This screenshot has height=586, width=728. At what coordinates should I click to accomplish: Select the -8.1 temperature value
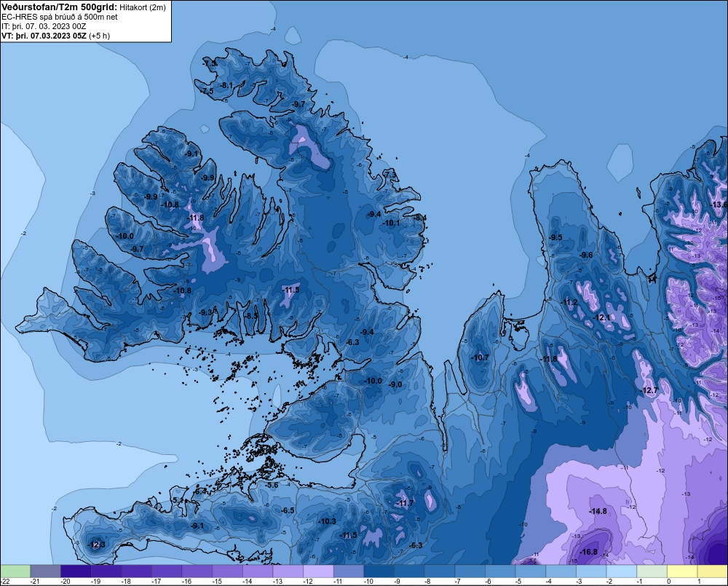226,85
